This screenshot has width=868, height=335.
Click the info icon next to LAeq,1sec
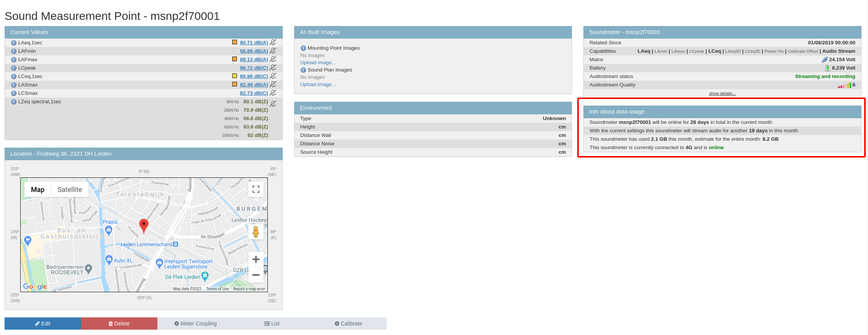point(14,43)
